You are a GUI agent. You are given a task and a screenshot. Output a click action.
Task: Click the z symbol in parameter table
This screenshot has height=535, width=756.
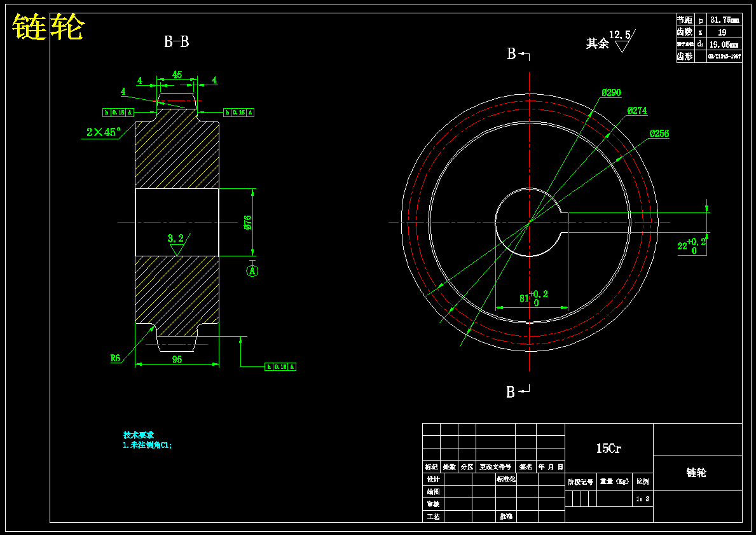[700, 32]
